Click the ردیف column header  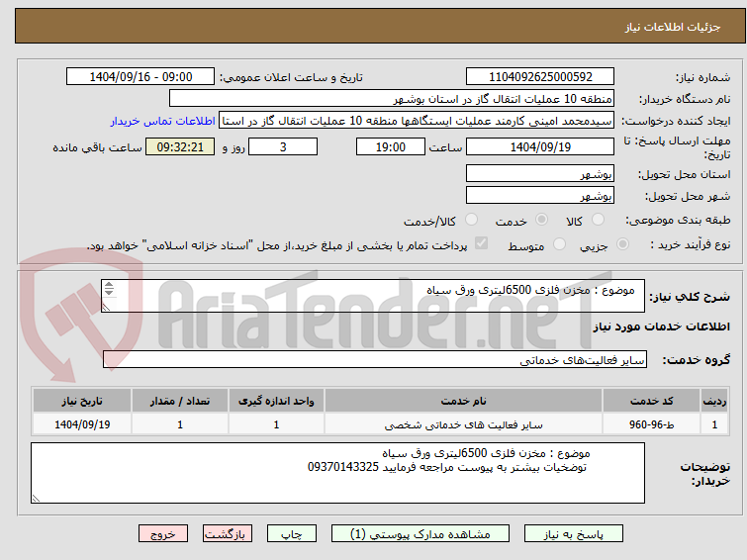click(714, 401)
